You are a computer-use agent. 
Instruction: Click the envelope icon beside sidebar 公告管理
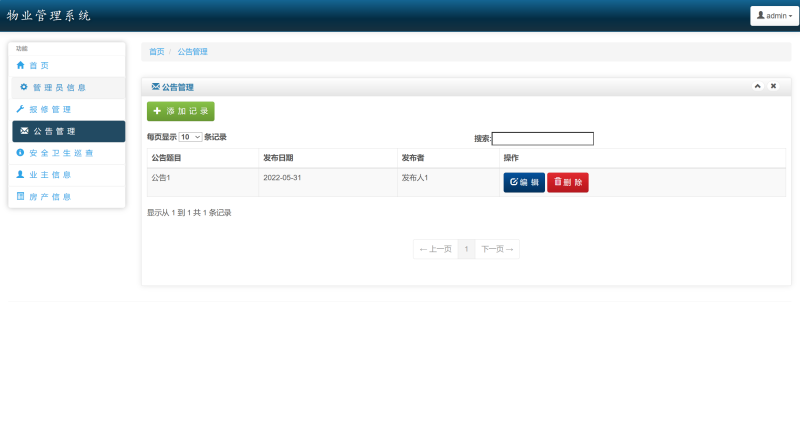click(x=24, y=131)
